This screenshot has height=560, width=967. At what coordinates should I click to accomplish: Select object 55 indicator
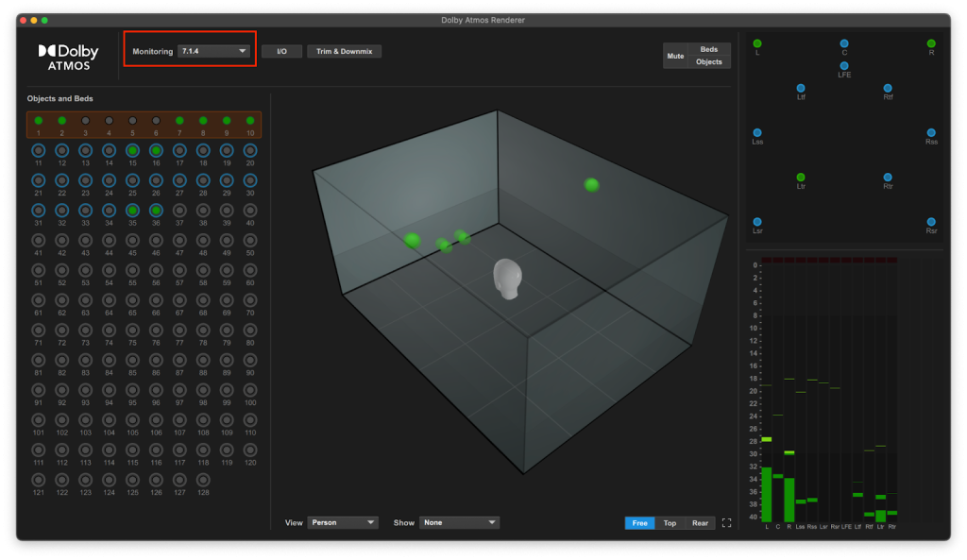[132, 270]
